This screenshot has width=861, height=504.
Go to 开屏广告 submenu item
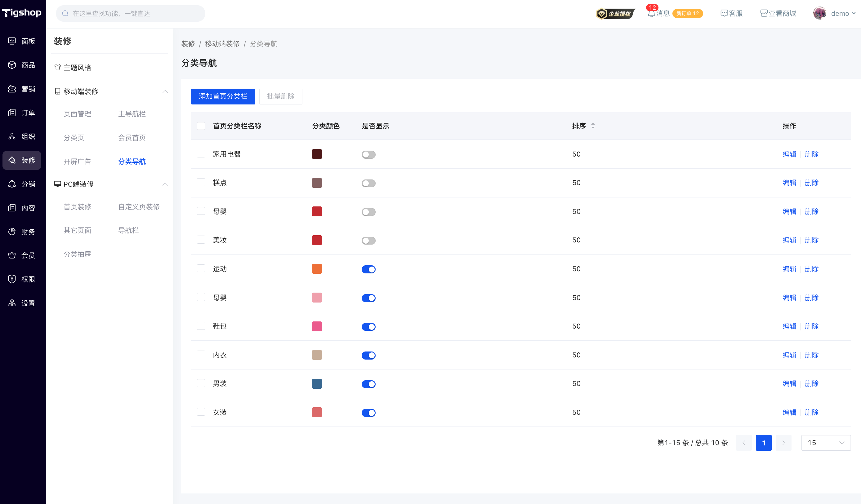pyautogui.click(x=77, y=161)
